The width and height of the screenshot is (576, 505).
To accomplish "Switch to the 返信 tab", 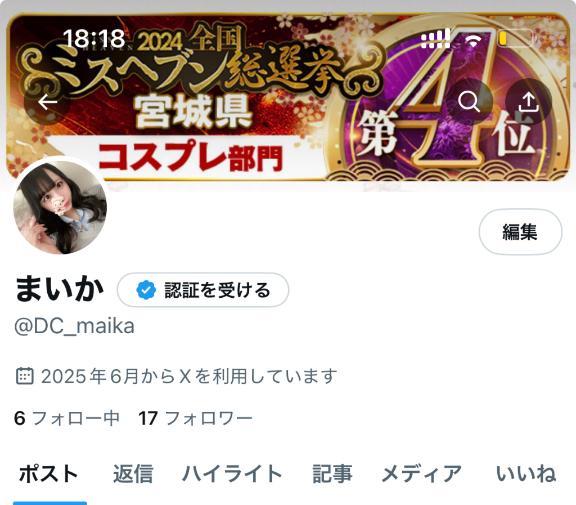I will click(133, 473).
